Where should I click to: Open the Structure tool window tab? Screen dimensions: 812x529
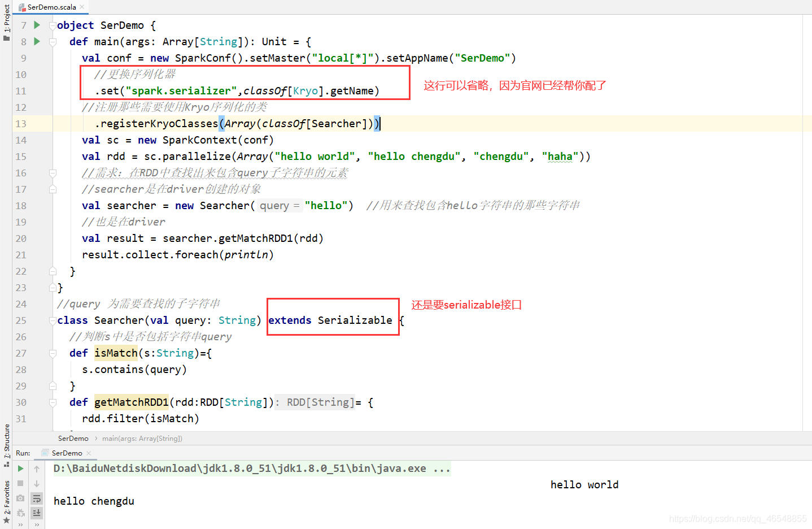pyautogui.click(x=7, y=440)
